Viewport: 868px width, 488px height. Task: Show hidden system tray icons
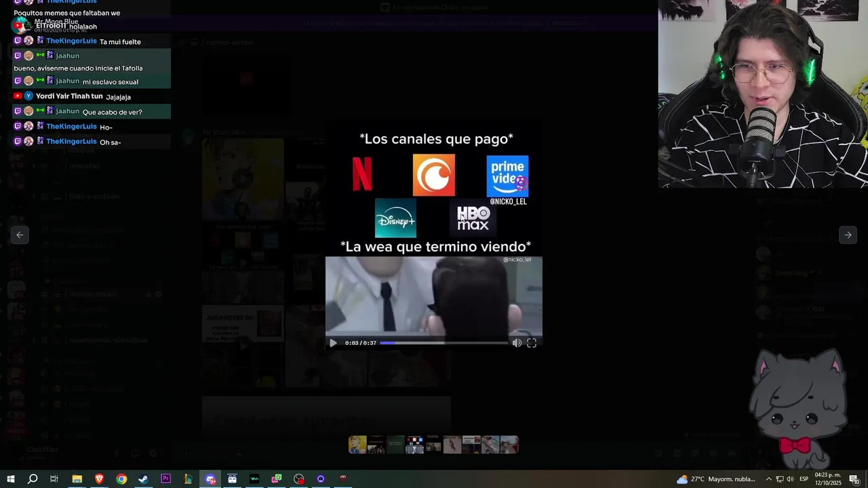point(768,479)
